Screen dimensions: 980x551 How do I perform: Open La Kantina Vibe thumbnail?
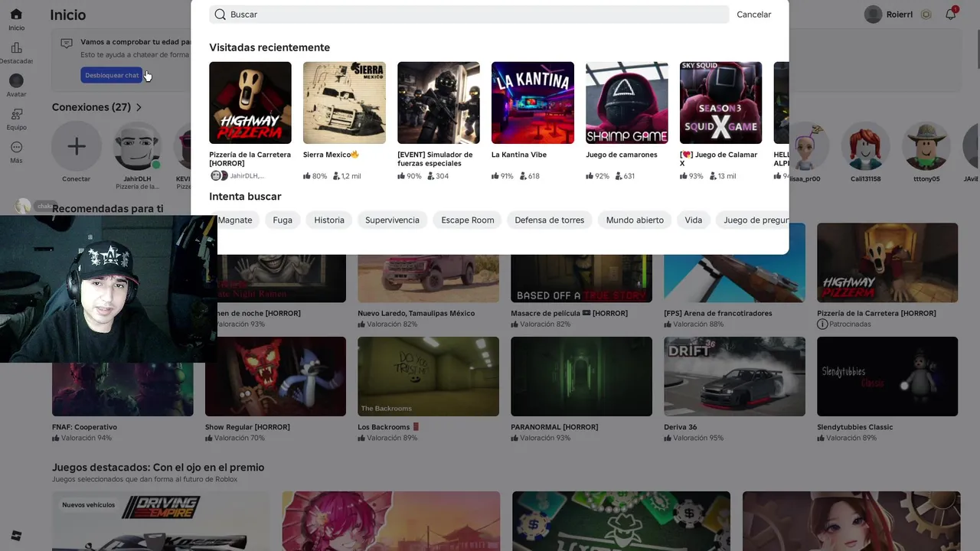click(x=533, y=103)
